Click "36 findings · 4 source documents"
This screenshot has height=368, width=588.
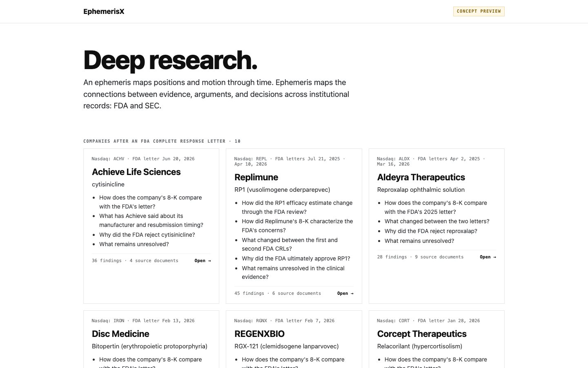135,261
